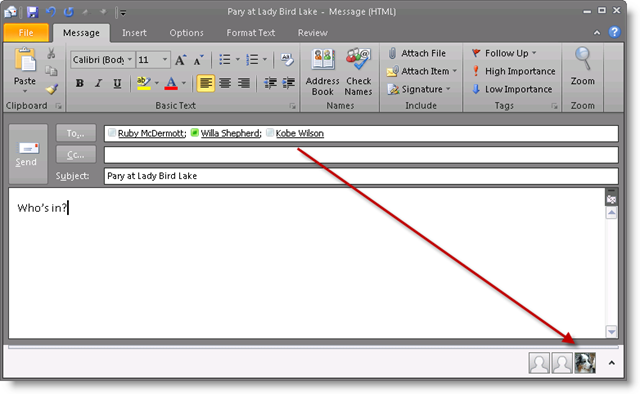Viewport: 640px width, 394px height.
Task: Apply bullet list formatting
Action: 225,60
